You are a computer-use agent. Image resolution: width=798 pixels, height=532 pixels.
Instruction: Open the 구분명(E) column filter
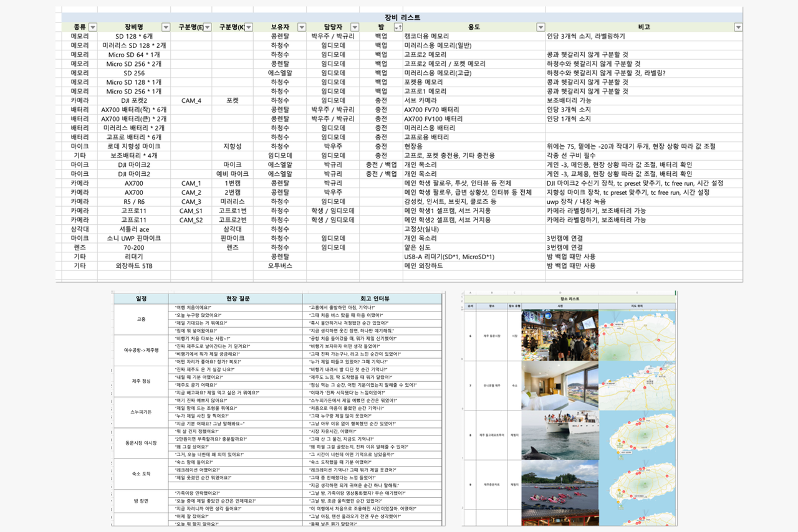pos(208,27)
